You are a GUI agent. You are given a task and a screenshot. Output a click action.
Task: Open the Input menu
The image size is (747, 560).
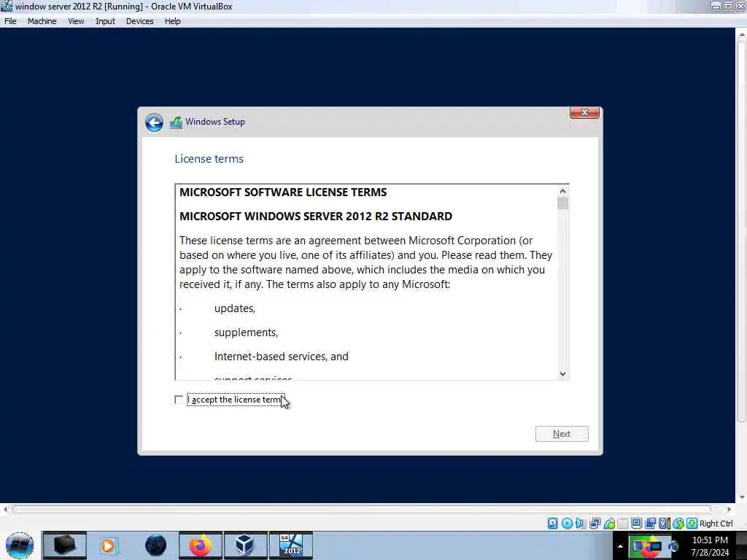click(105, 21)
